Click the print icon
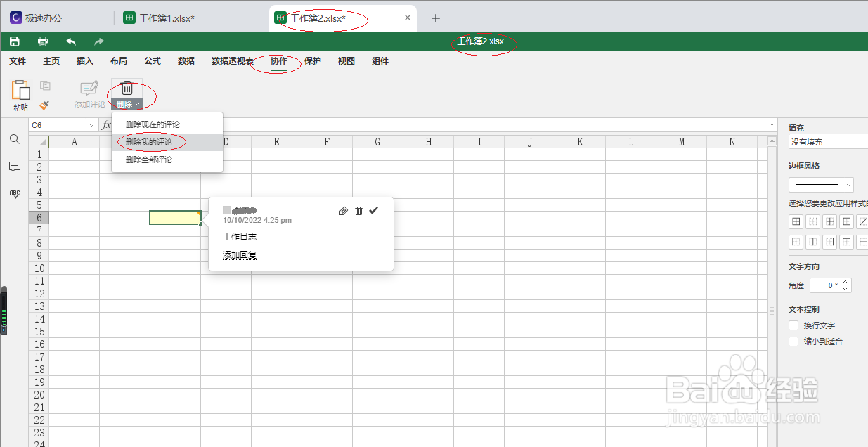 coord(41,41)
